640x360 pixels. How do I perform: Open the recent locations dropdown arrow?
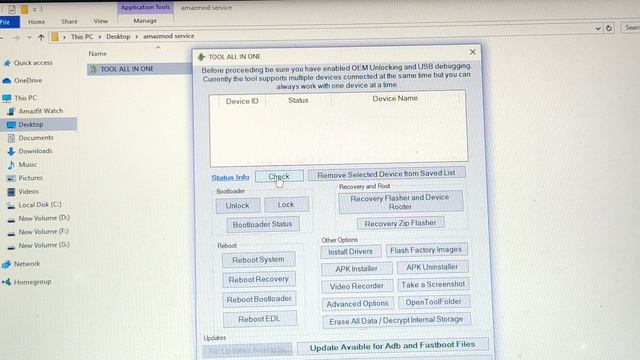[x=29, y=38]
